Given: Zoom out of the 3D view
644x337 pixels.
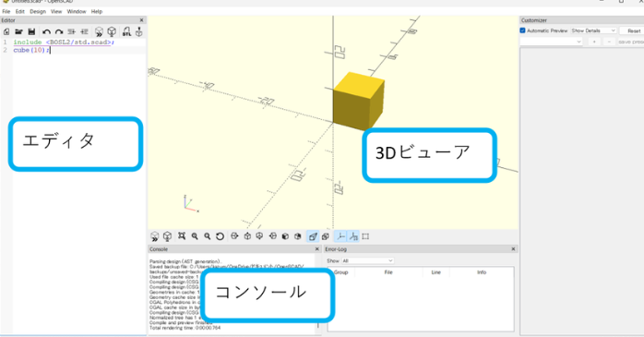Looking at the screenshot, I should [208, 236].
